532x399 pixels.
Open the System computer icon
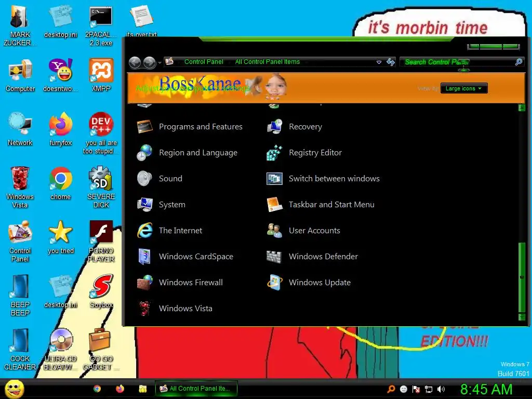(144, 205)
